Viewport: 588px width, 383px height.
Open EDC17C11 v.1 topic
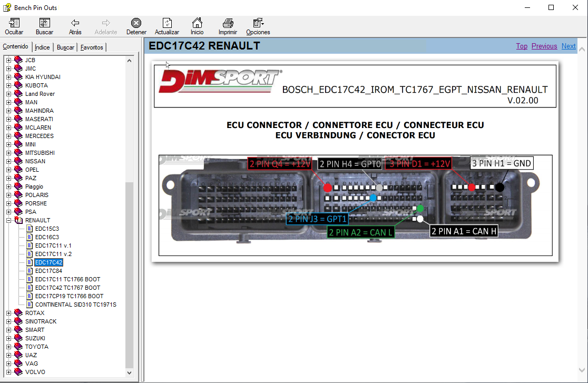(53, 245)
